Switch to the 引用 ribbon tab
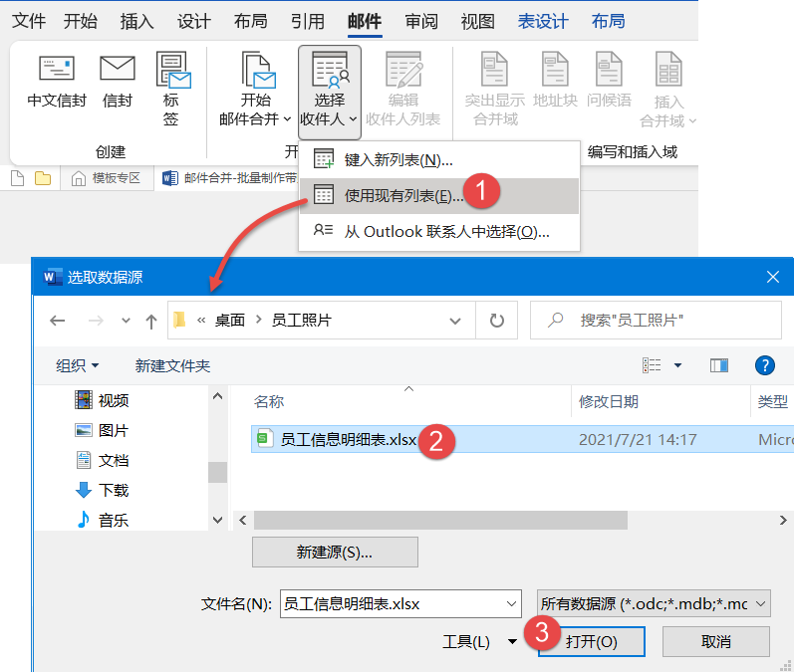This screenshot has width=794, height=672. point(308,21)
